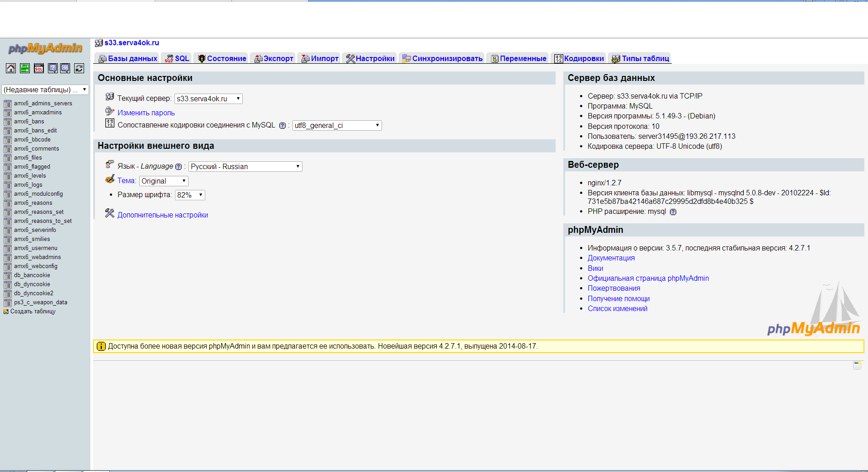
Task: Click the Тема link label
Action: pos(127,180)
